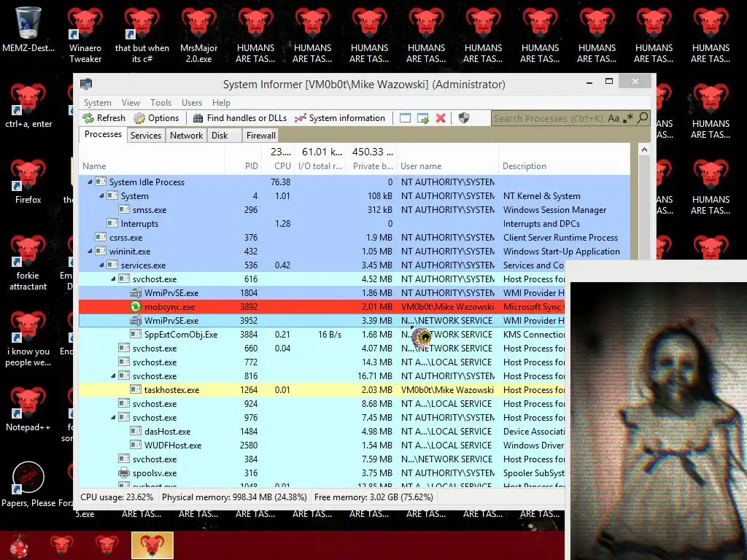Image resolution: width=747 pixels, height=560 pixels.
Task: Click the spoolsv.exe printer icon
Action: [124, 472]
